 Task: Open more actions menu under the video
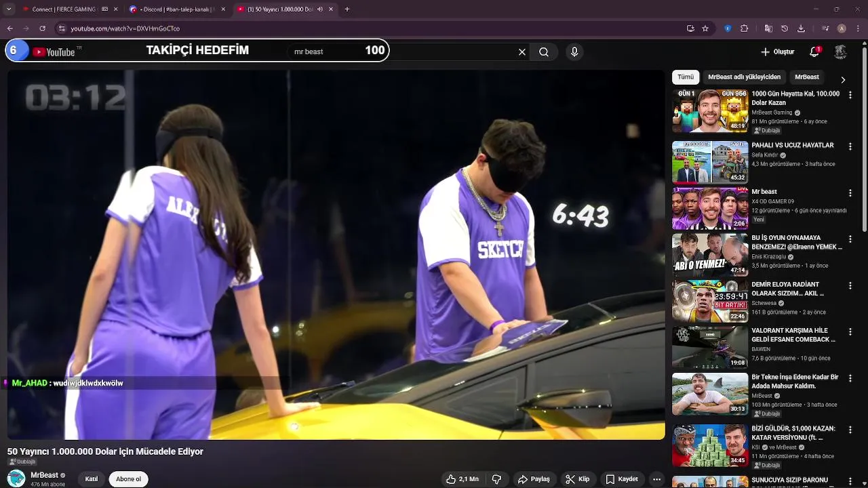point(656,479)
